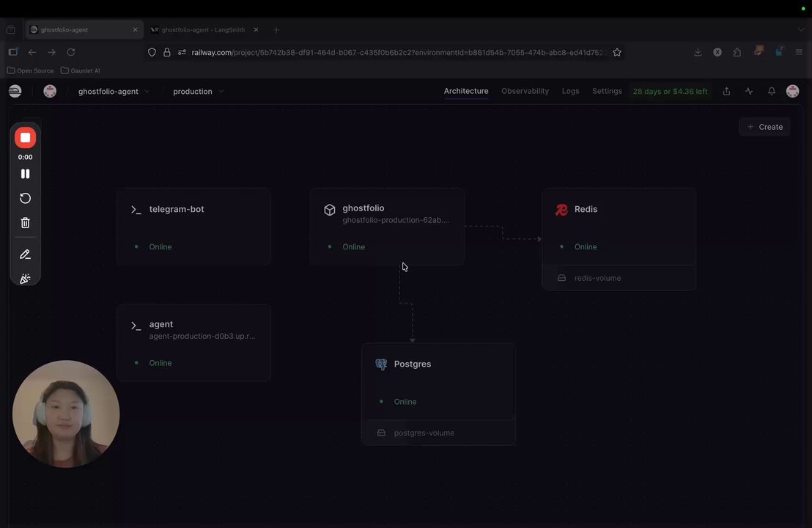
Task: Bookmark this page with star icon
Action: [617, 52]
